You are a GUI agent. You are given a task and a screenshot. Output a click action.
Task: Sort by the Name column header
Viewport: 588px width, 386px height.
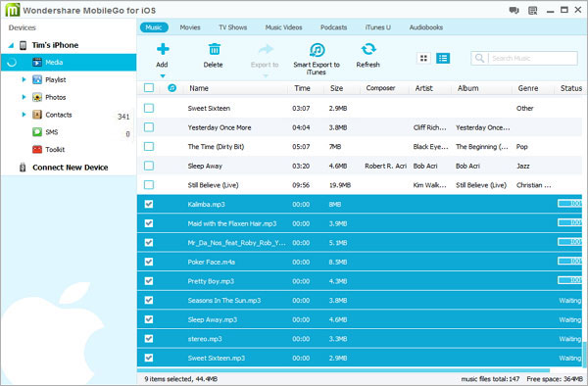point(199,88)
